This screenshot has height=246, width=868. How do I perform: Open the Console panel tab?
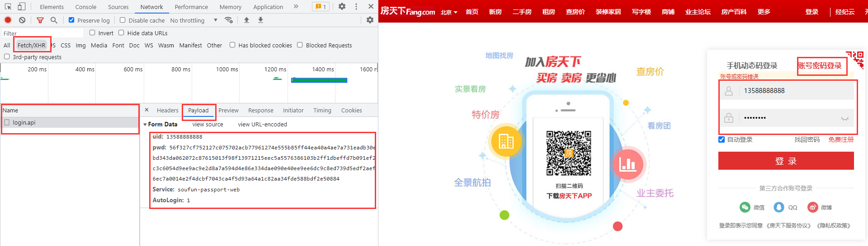[85, 7]
